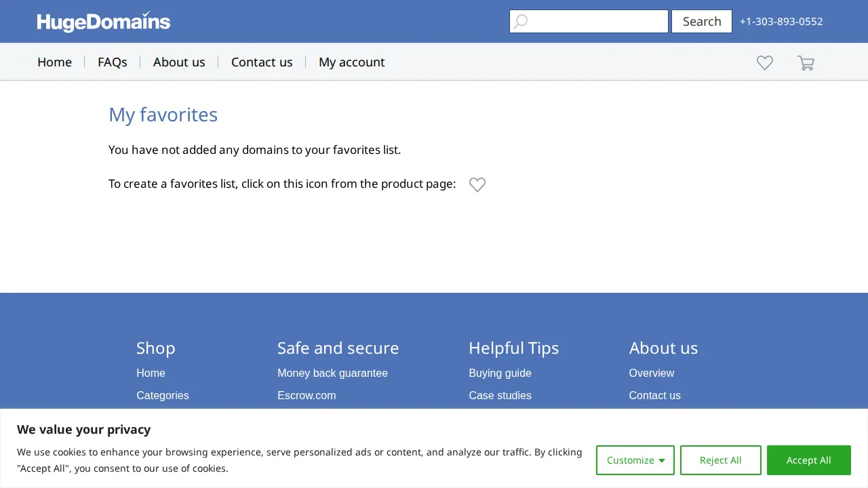Open Contact us in navigation bar
Viewport: 868px width, 488px height.
262,62
